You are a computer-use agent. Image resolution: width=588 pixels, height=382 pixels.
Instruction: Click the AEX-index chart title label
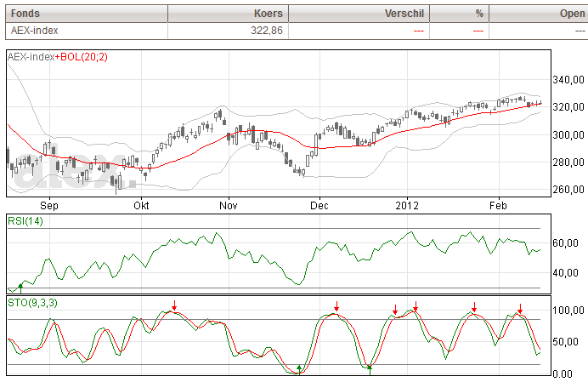click(31, 57)
